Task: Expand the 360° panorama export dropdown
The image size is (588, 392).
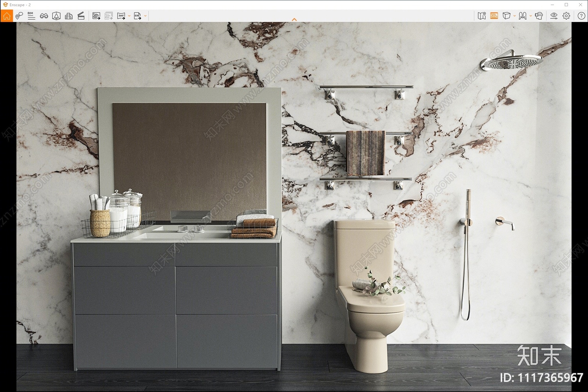Action: tap(129, 16)
